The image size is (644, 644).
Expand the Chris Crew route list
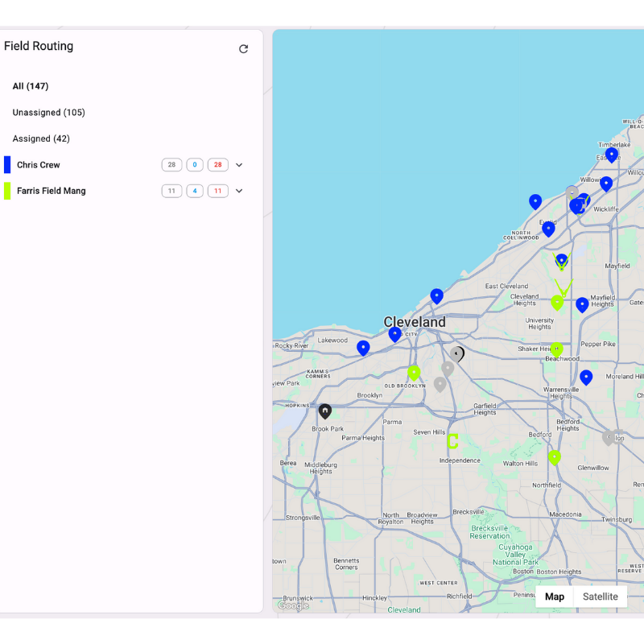point(239,165)
